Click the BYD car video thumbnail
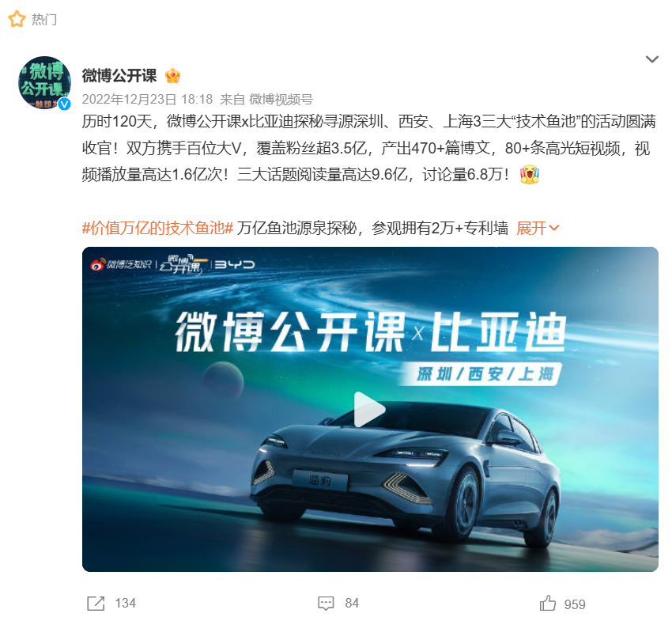Viewport: 672px width, 621px height. point(370,409)
